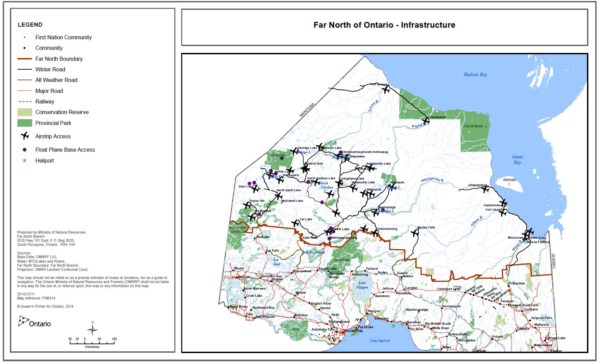Click the 'Severn R.' river label
The height and width of the screenshot is (364, 600).
coord(374,106)
